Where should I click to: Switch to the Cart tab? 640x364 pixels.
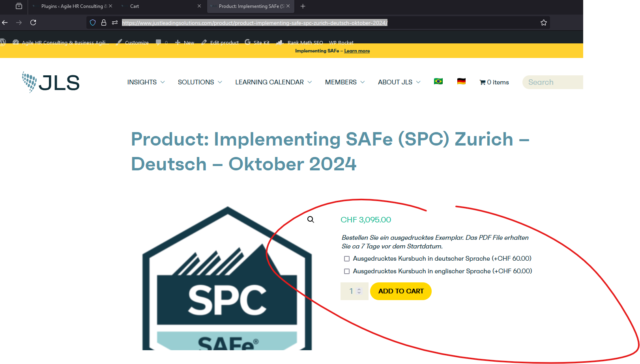coord(162,6)
